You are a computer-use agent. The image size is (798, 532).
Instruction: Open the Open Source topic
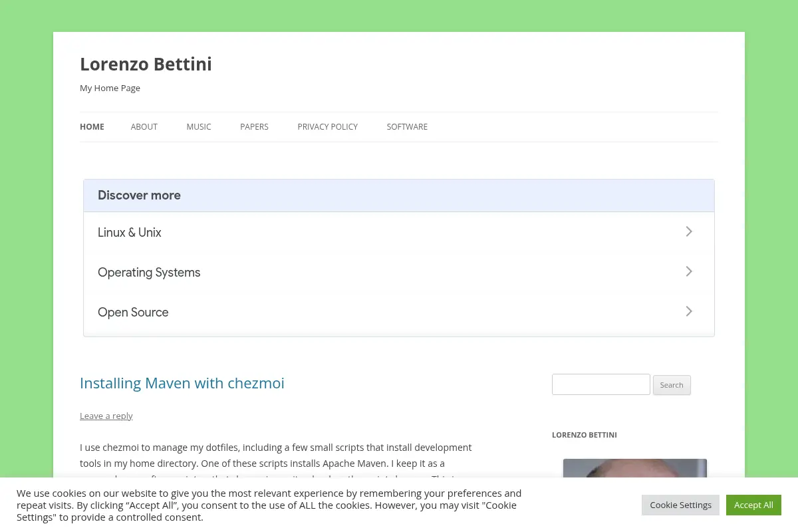pyautogui.click(x=399, y=312)
